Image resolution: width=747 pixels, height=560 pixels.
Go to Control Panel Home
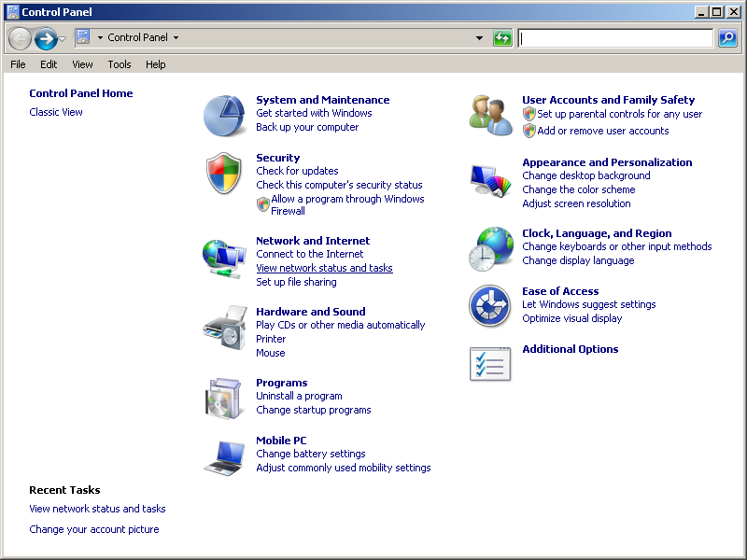81,93
